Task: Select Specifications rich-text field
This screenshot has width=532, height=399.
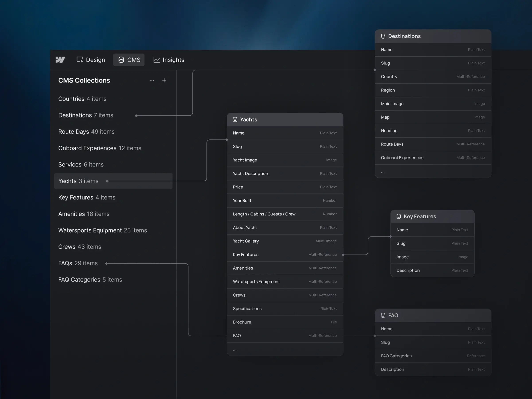Action: click(x=285, y=309)
